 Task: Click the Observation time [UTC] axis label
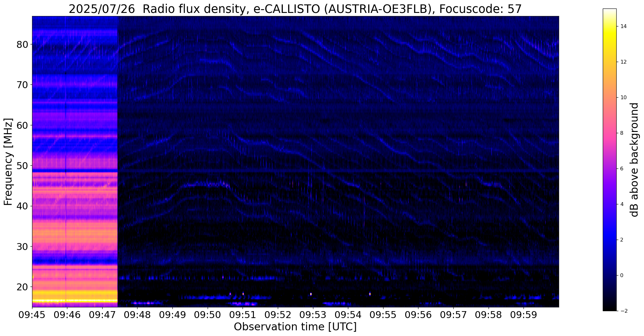coord(295,327)
